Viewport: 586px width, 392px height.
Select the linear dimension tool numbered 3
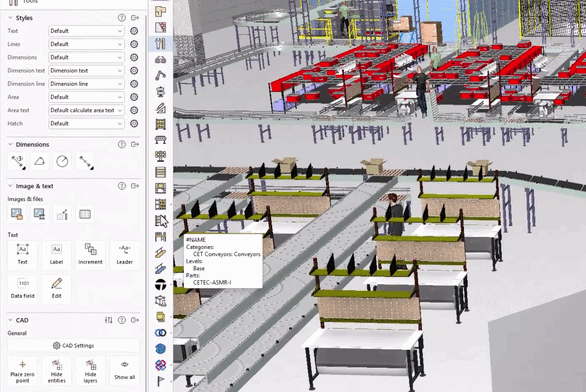click(18, 162)
